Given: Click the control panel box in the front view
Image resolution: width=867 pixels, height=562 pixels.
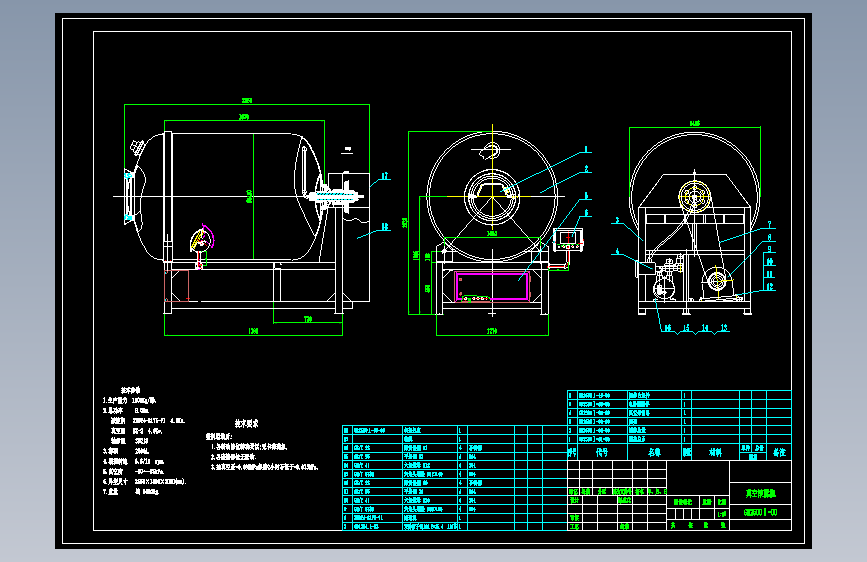Looking at the screenshot, I should pyautogui.click(x=568, y=240).
